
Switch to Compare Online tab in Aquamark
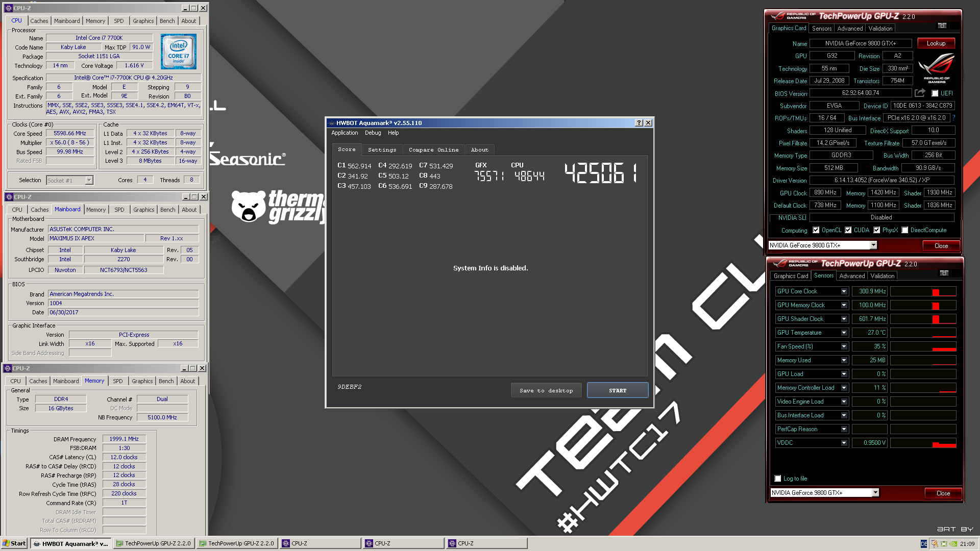(433, 149)
